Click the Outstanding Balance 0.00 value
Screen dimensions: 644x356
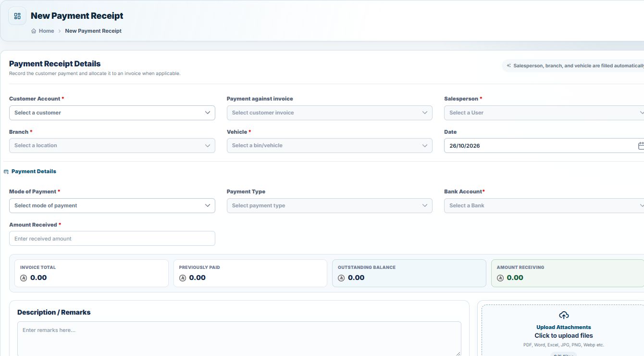(356, 278)
